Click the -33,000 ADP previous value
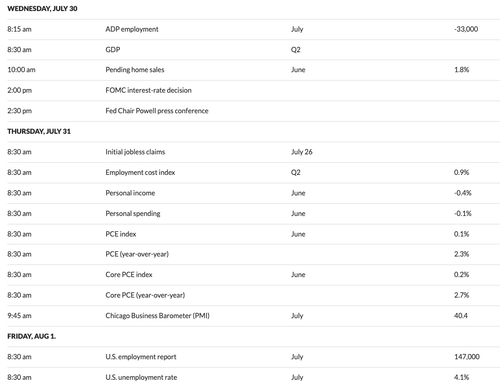This screenshot has width=500, height=384. (466, 29)
